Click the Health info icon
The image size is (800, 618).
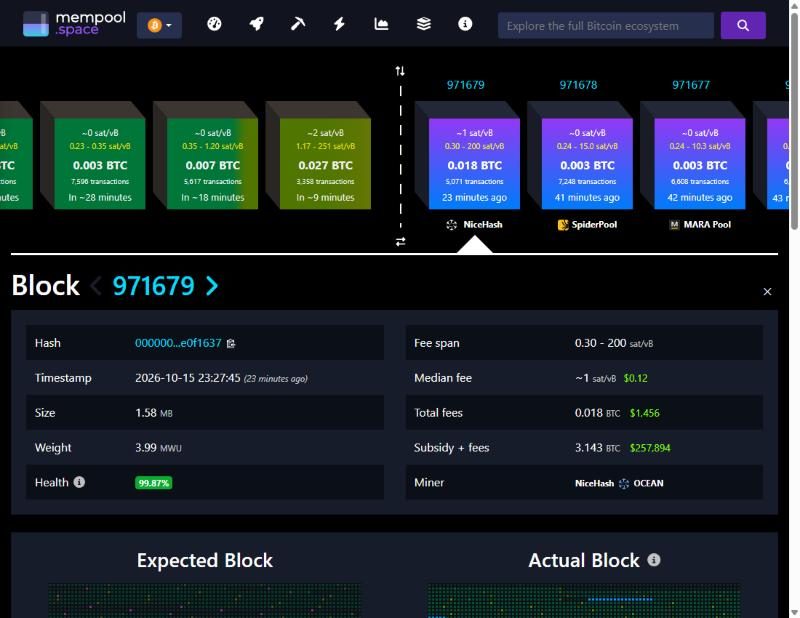click(x=79, y=482)
